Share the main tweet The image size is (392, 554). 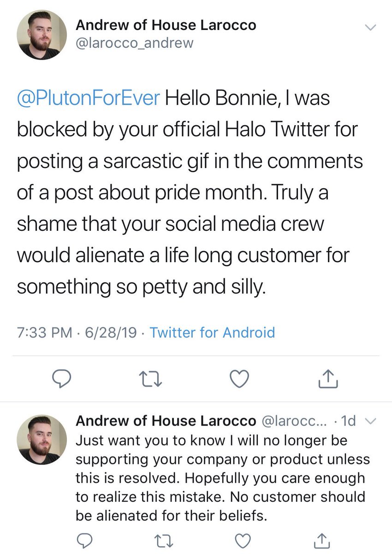point(329,379)
